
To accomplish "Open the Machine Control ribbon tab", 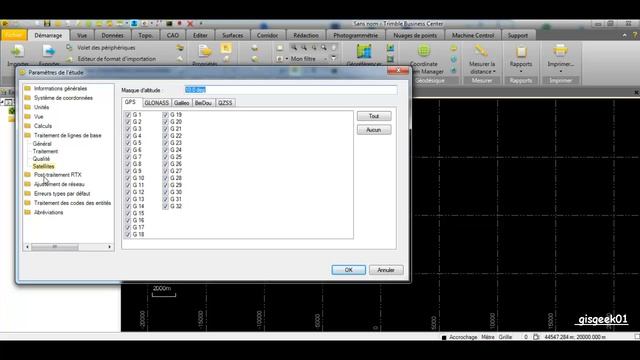I will tap(473, 36).
